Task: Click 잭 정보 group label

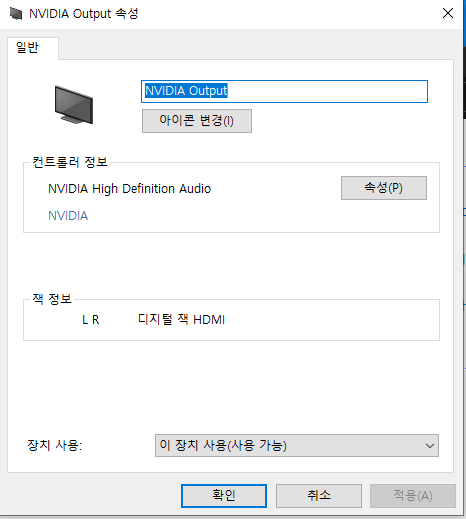Action: click(52, 299)
